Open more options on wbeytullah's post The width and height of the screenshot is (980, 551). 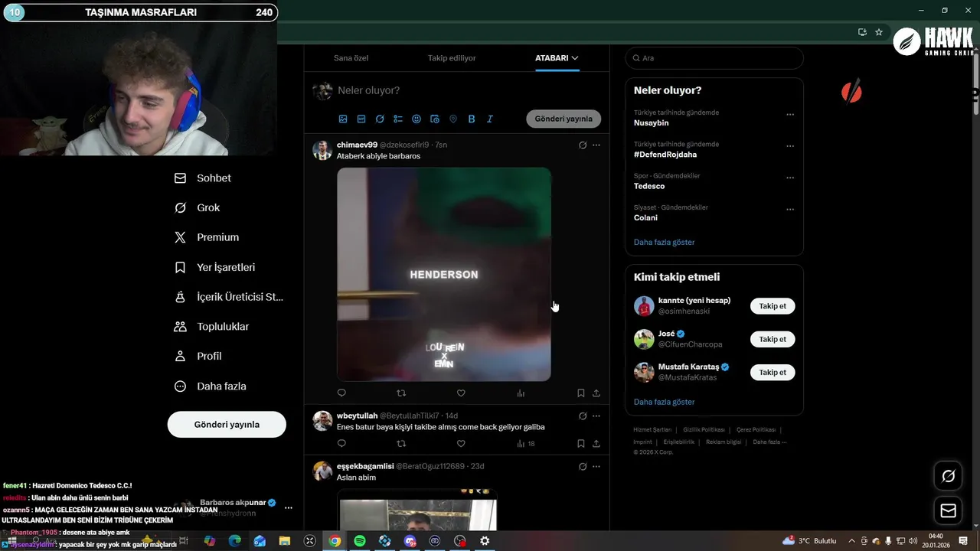(x=596, y=416)
